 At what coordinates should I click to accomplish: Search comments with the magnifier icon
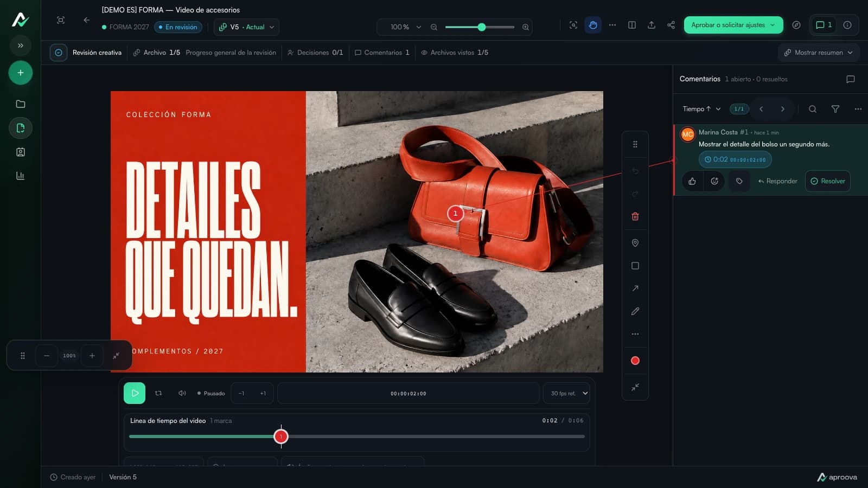[x=813, y=109]
